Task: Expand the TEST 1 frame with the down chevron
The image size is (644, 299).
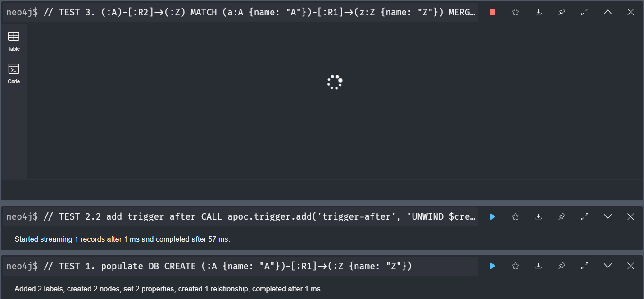Action: [608, 266]
